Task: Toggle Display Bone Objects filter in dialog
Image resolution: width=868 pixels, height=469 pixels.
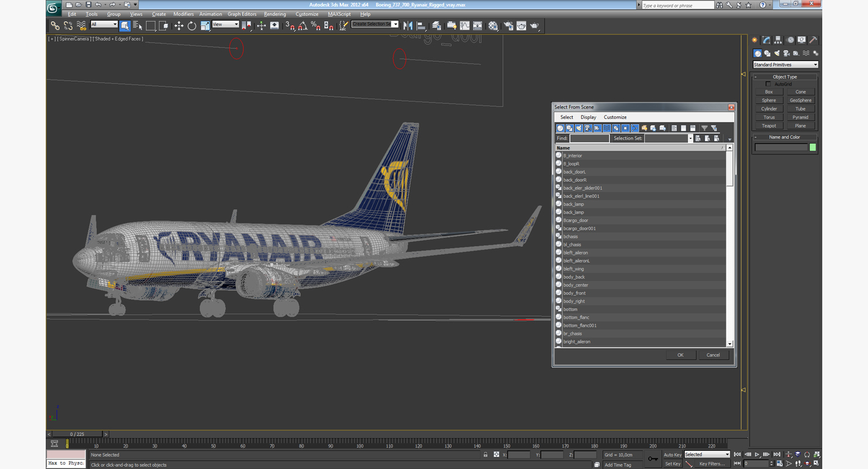Action: 635,128
